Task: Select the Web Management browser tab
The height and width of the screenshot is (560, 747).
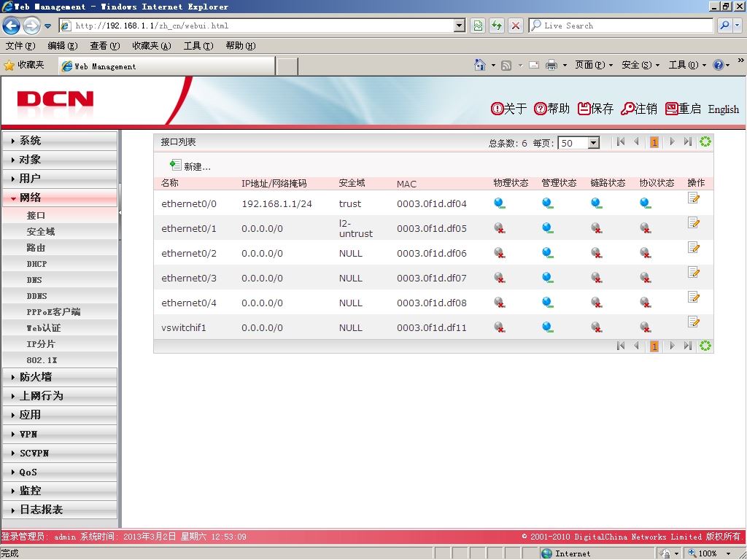Action: (x=167, y=66)
